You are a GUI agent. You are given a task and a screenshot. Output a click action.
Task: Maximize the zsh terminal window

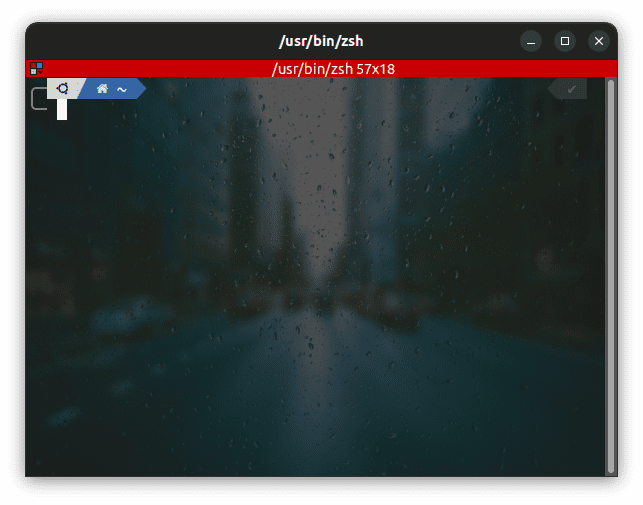[565, 41]
